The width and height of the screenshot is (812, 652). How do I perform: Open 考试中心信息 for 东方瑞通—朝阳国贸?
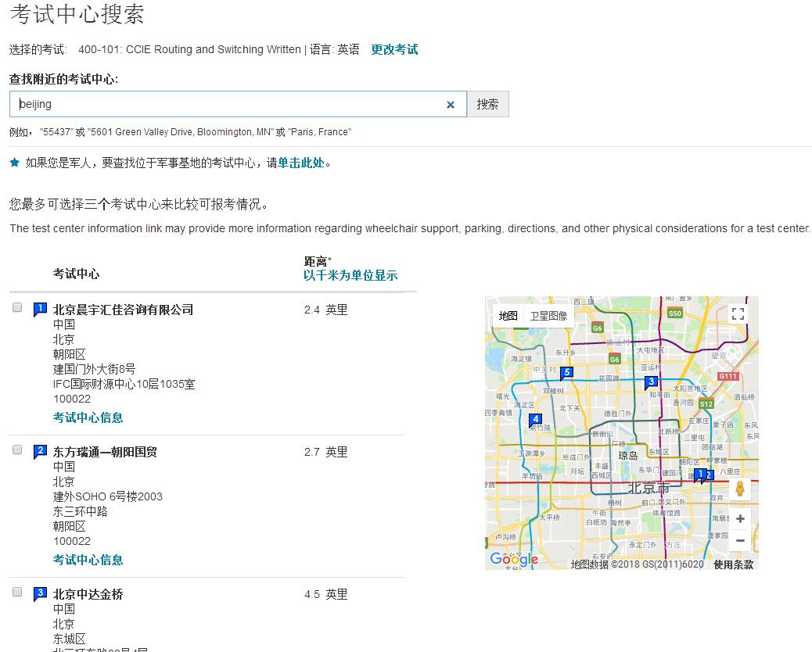pos(88,560)
